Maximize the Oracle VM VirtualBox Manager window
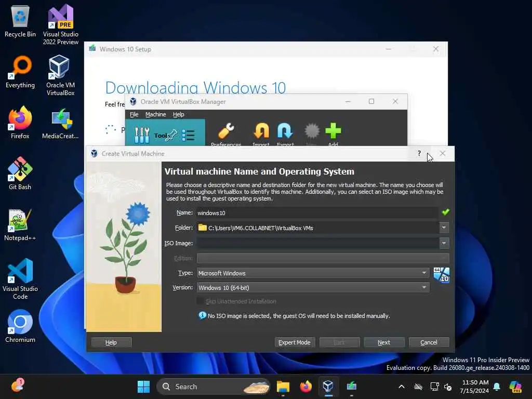532x399 pixels. click(371, 101)
